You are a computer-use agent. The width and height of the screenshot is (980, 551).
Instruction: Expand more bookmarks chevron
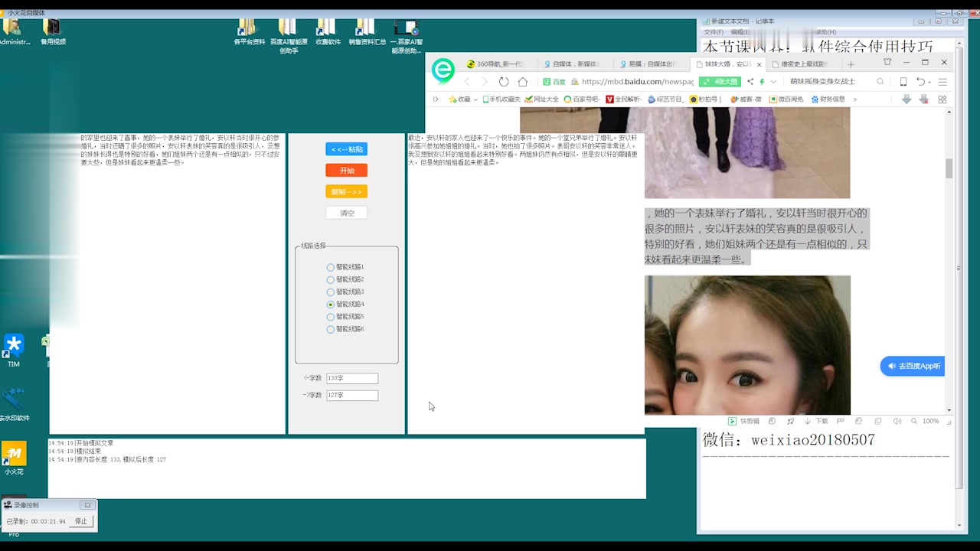[x=855, y=99]
